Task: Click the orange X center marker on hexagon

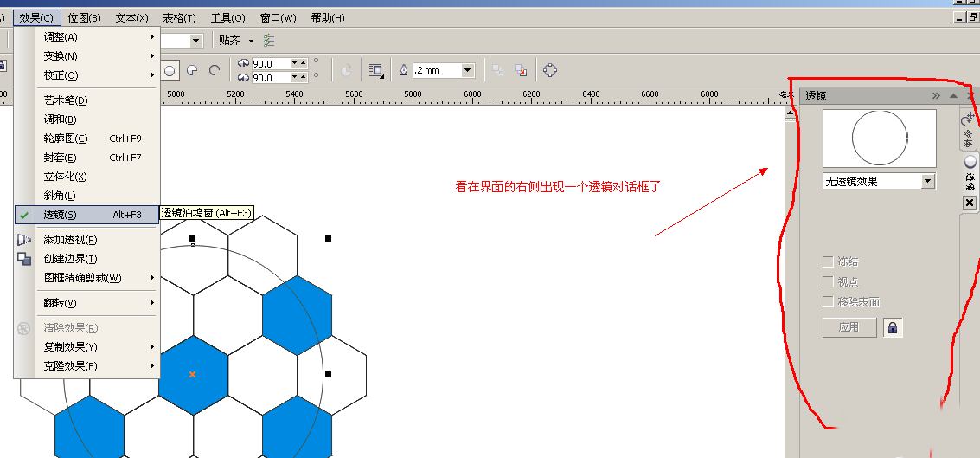Action: click(x=193, y=374)
